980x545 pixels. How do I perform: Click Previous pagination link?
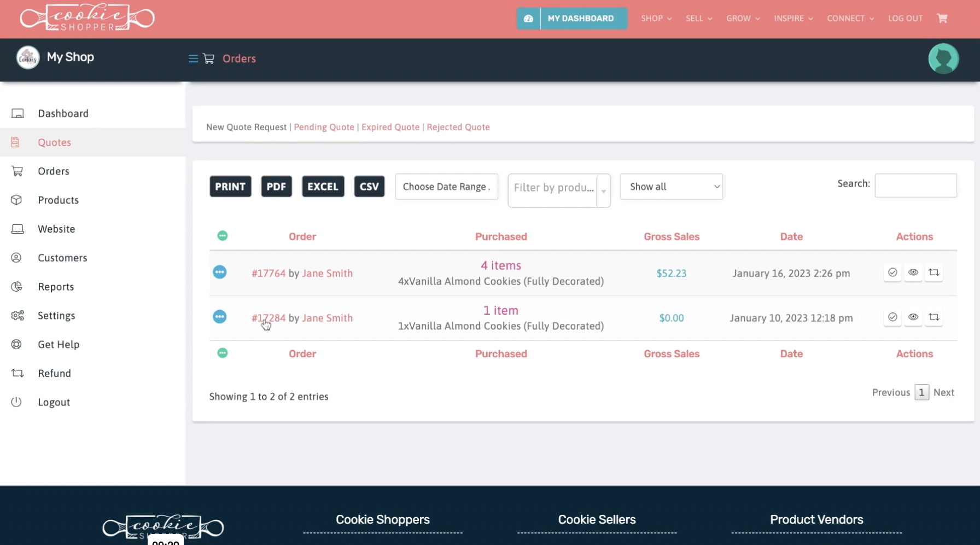[891, 392]
